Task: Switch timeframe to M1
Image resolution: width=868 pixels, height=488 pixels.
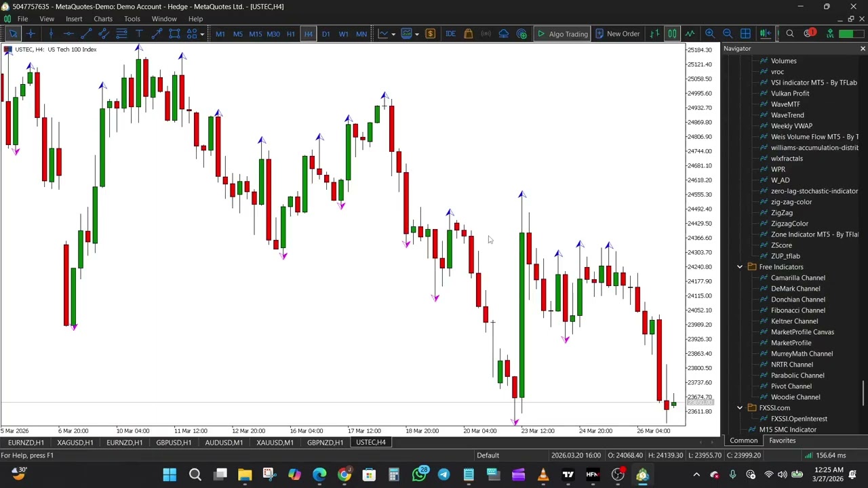Action: tap(220, 34)
